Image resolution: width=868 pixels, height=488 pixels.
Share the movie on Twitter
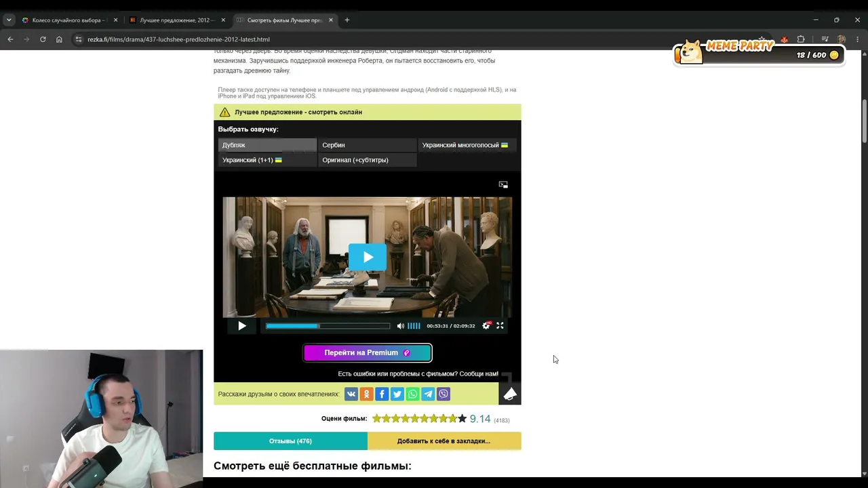tap(397, 394)
